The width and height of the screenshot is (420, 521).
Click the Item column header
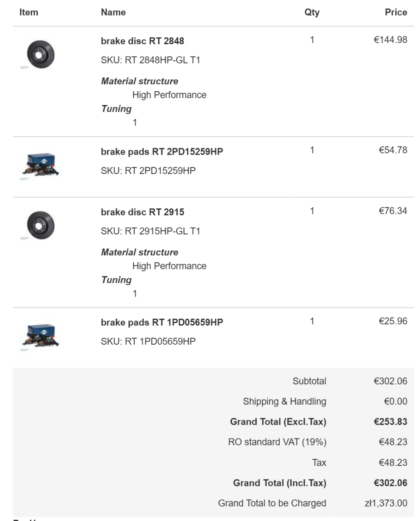pyautogui.click(x=29, y=13)
